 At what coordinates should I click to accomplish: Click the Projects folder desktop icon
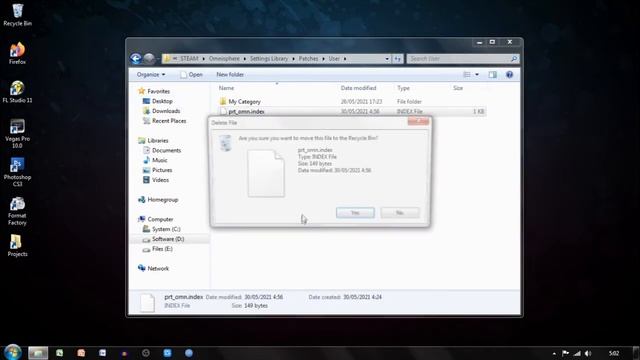[x=18, y=245]
